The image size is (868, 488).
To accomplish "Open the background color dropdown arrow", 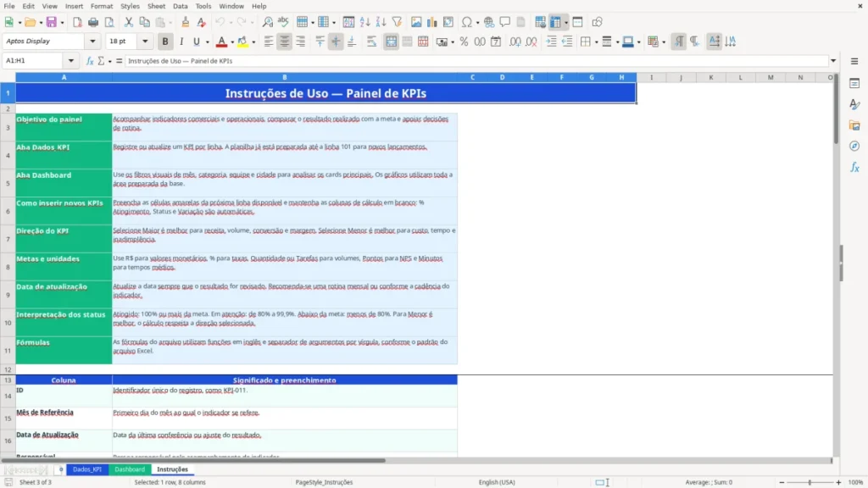I will (x=253, y=42).
